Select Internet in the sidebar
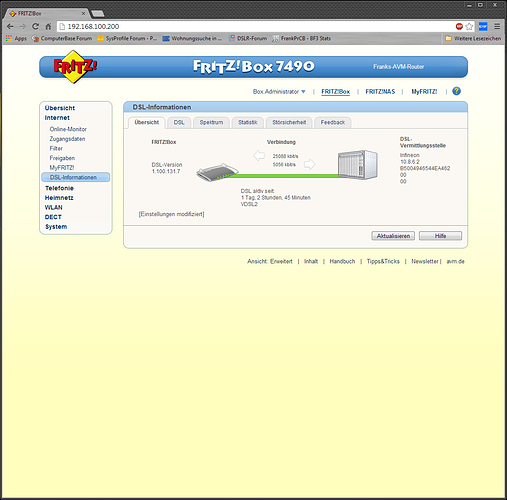The width and height of the screenshot is (507, 500). (57, 118)
